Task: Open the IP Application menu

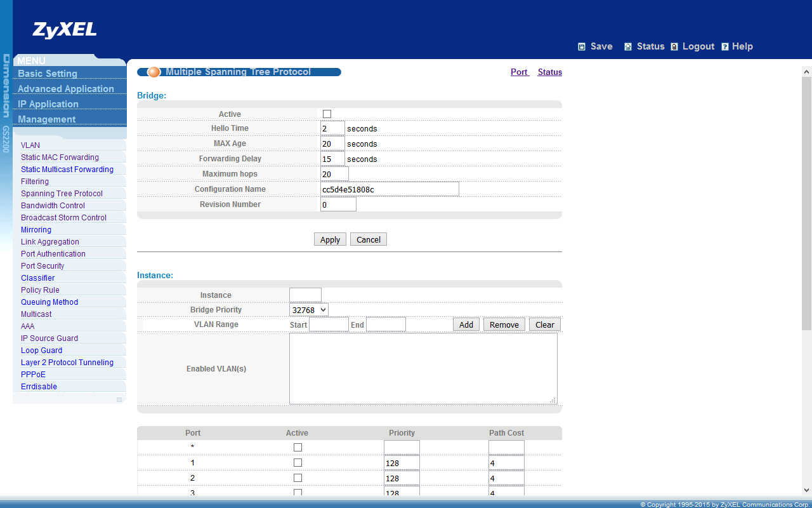Action: (48, 104)
